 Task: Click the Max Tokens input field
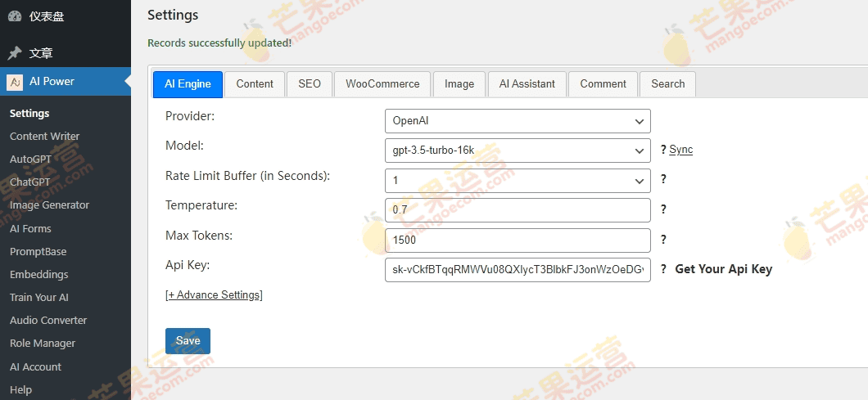click(518, 240)
